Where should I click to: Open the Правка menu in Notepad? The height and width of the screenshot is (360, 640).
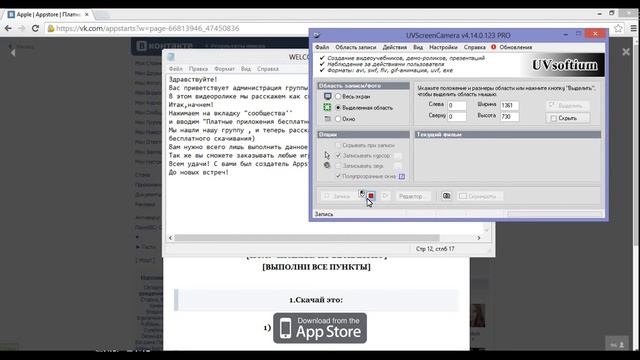198,69
